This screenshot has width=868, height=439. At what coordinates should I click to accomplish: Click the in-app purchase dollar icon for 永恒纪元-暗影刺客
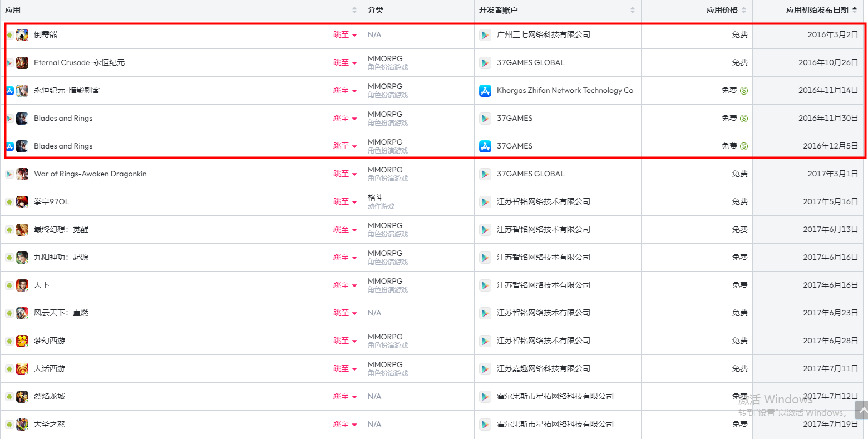744,91
